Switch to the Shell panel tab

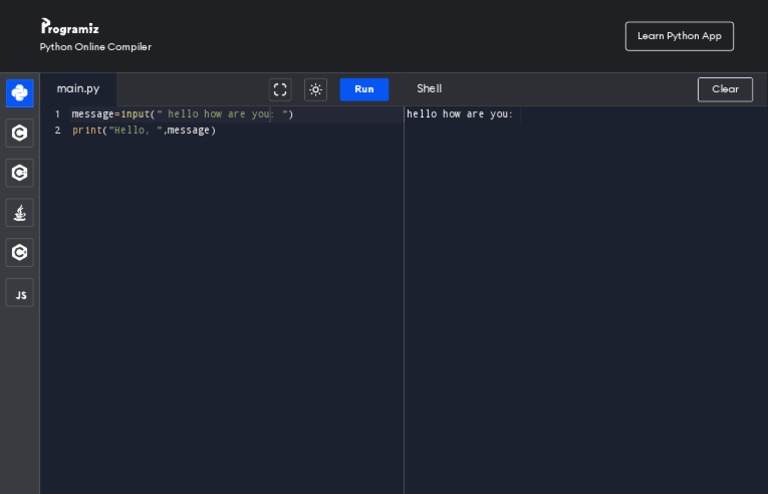(429, 89)
